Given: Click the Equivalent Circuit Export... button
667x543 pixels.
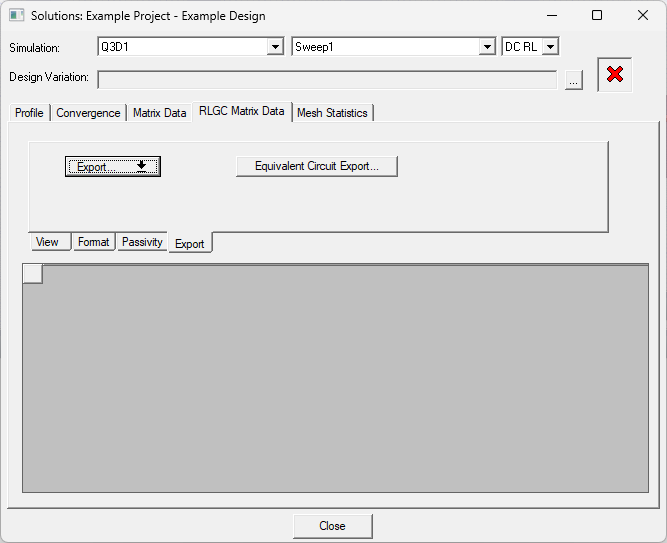Looking at the screenshot, I should [317, 166].
